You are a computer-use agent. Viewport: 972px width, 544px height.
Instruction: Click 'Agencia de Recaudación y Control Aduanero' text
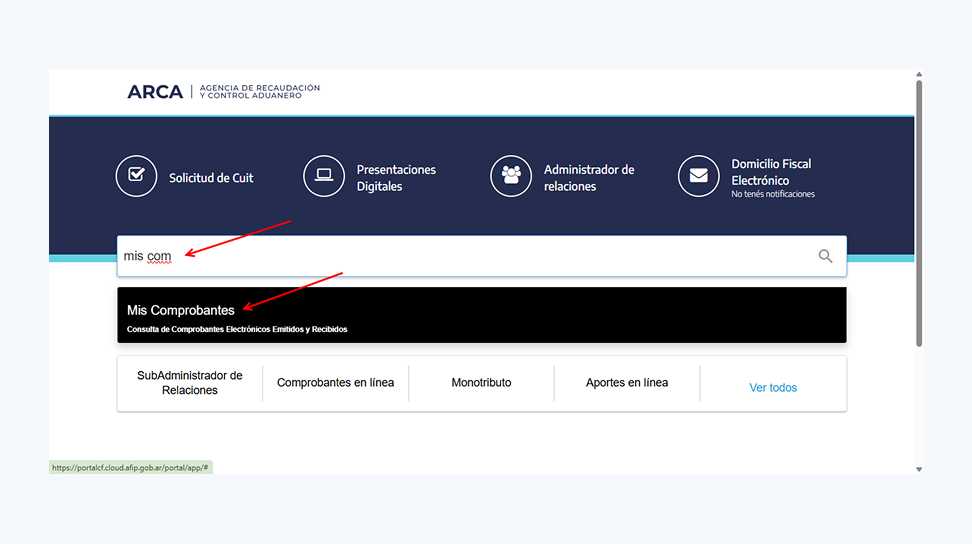click(x=260, y=92)
